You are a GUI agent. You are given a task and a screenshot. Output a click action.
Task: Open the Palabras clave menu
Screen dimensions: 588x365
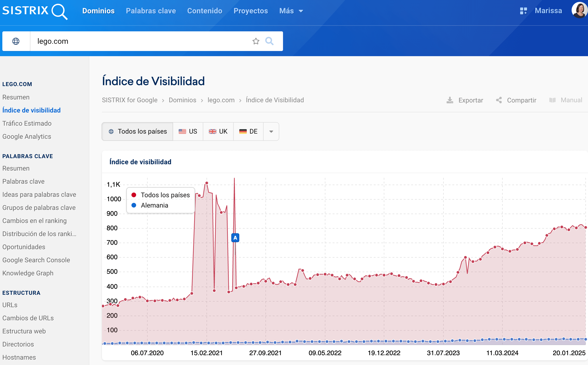[151, 11]
